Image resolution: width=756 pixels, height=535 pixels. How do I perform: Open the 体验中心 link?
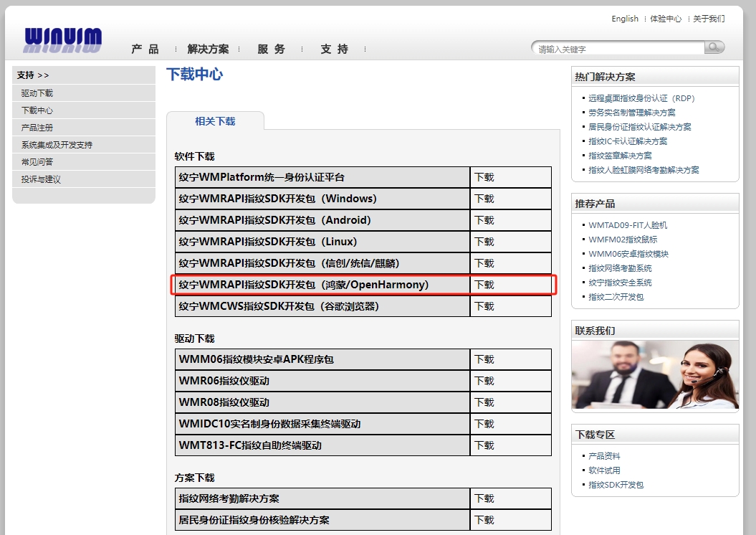[x=666, y=19]
